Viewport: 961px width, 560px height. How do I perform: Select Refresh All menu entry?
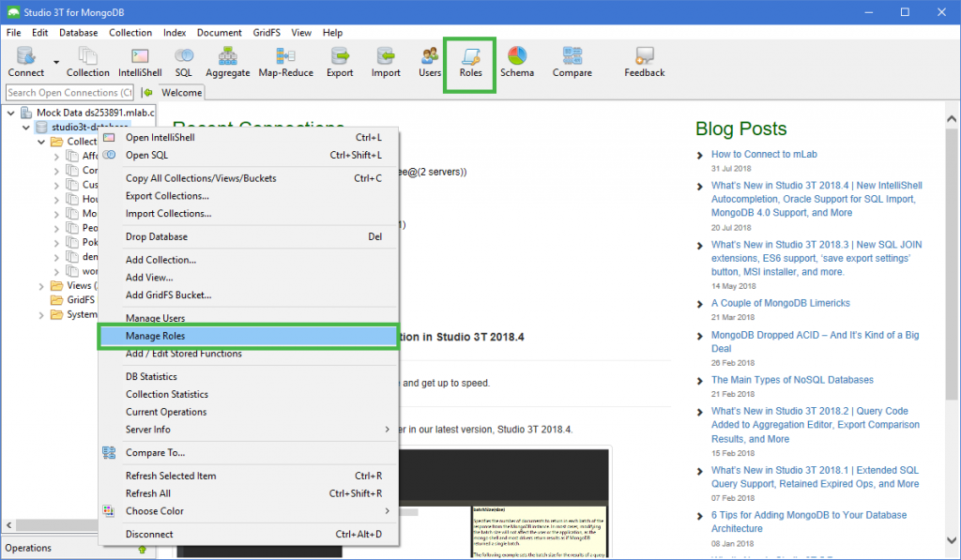click(x=249, y=493)
